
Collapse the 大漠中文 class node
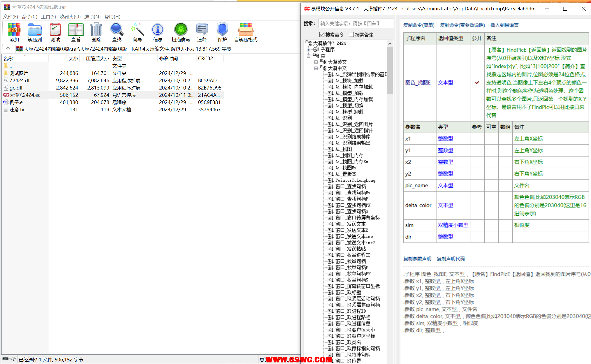tap(316, 68)
